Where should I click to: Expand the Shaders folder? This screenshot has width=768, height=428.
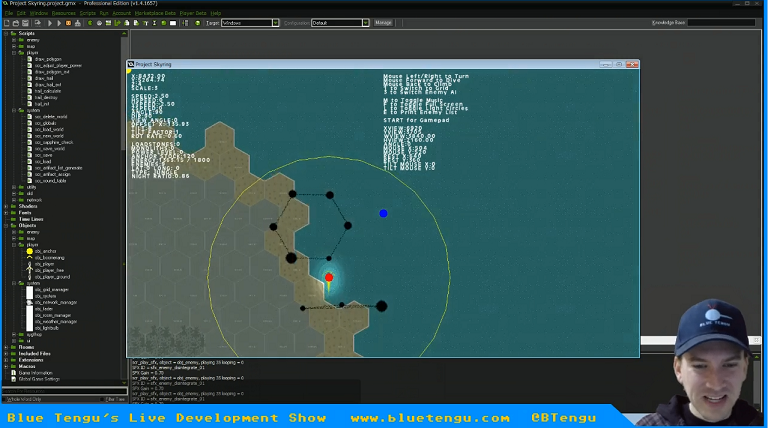pos(6,206)
